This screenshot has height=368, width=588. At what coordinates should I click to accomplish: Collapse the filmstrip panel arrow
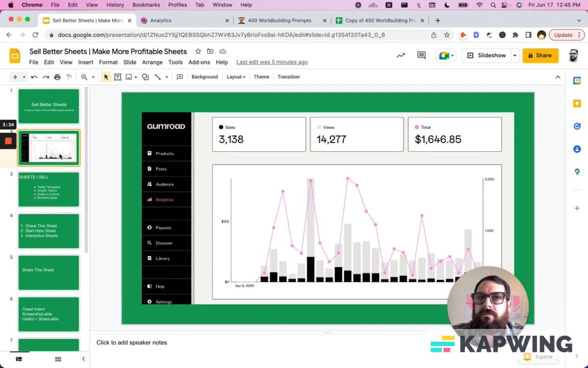(x=83, y=359)
